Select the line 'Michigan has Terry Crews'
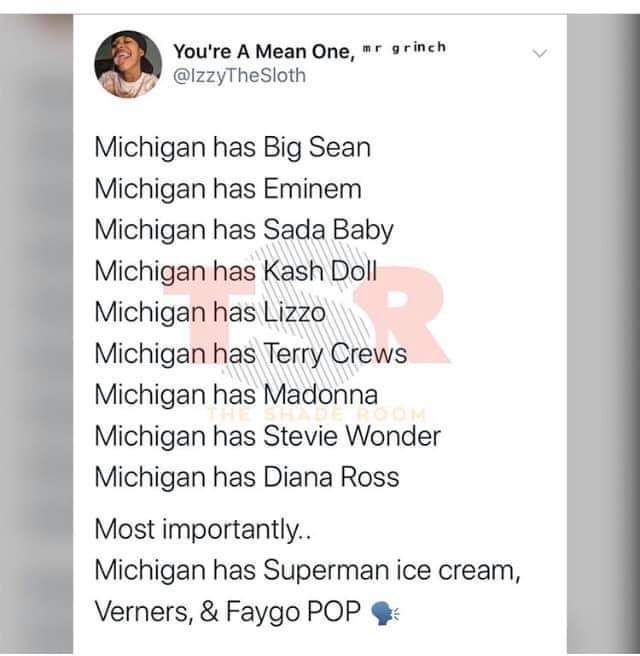640x656 pixels. 251,355
